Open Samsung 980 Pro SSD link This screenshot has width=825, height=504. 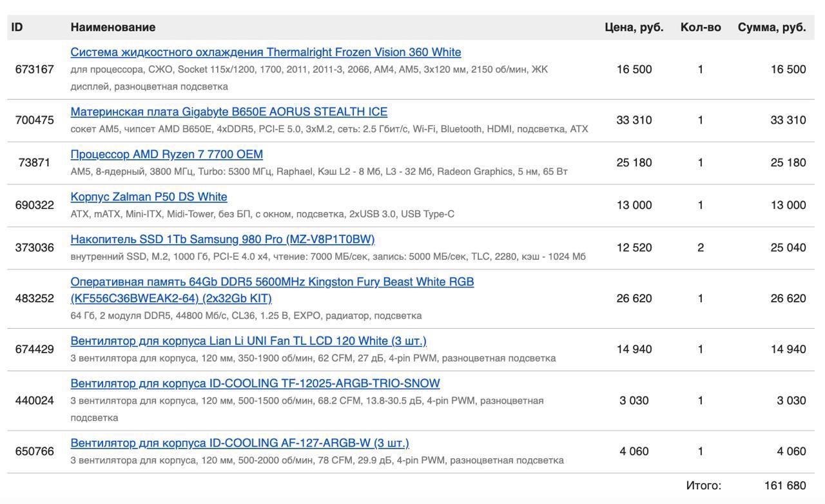pos(222,239)
